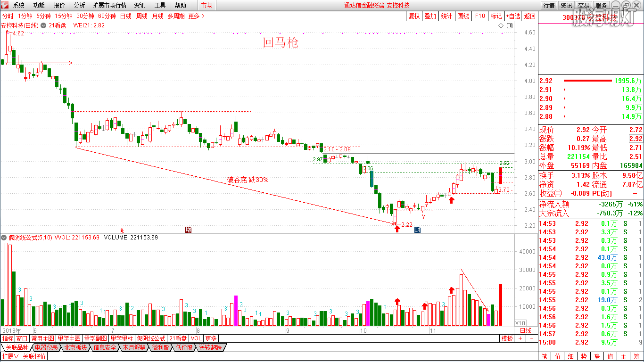Switch to the 送转超跌 tab
The height and width of the screenshot is (362, 644).
click(x=210, y=347)
